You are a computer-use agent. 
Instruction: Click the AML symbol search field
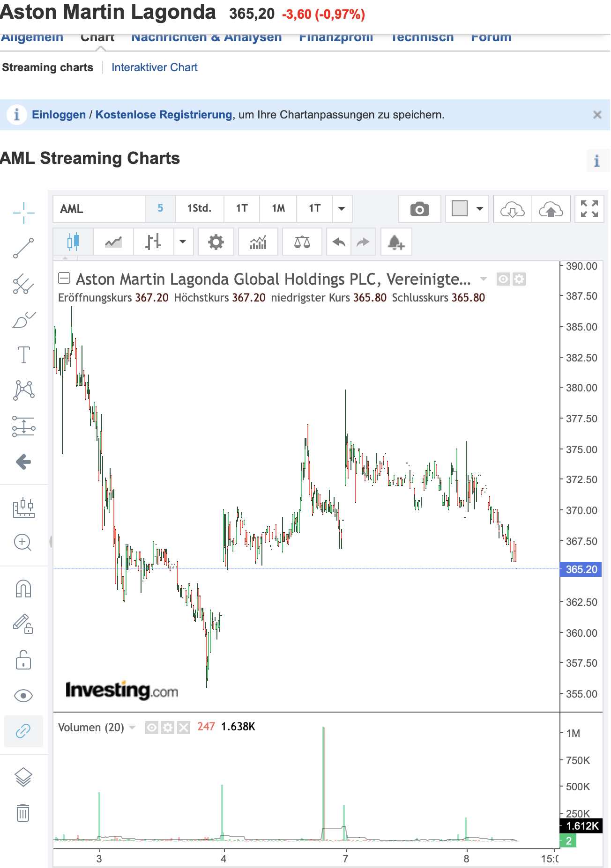pos(99,209)
